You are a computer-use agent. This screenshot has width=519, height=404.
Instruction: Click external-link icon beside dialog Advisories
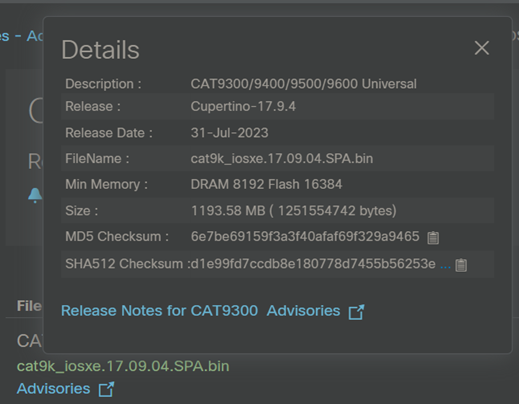click(356, 312)
